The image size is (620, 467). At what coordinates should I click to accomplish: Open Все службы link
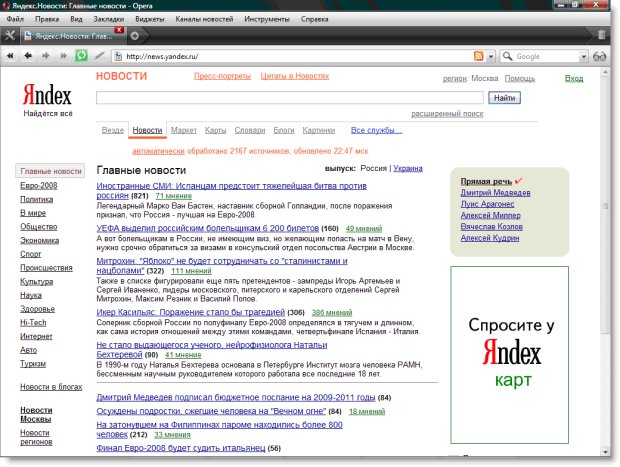[376, 130]
